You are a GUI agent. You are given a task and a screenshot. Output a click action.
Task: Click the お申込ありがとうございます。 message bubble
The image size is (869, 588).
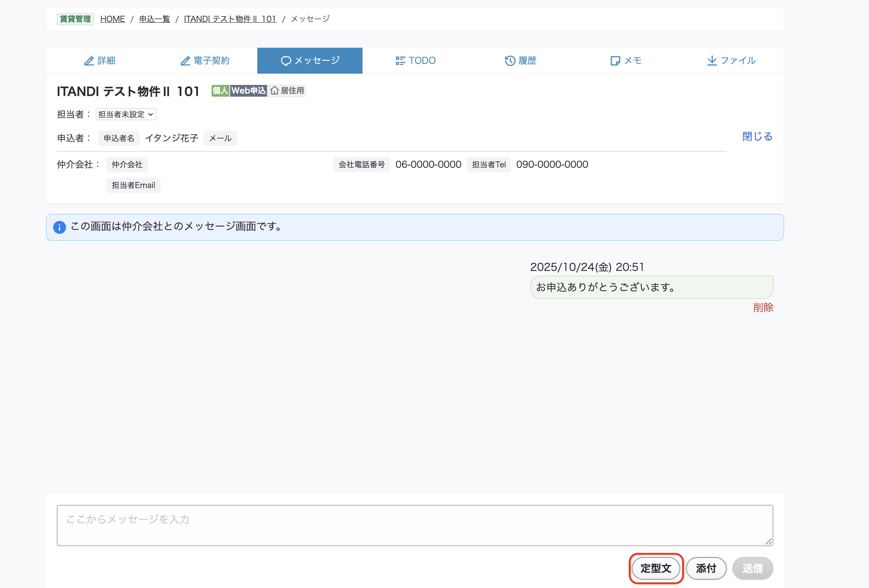click(x=652, y=288)
